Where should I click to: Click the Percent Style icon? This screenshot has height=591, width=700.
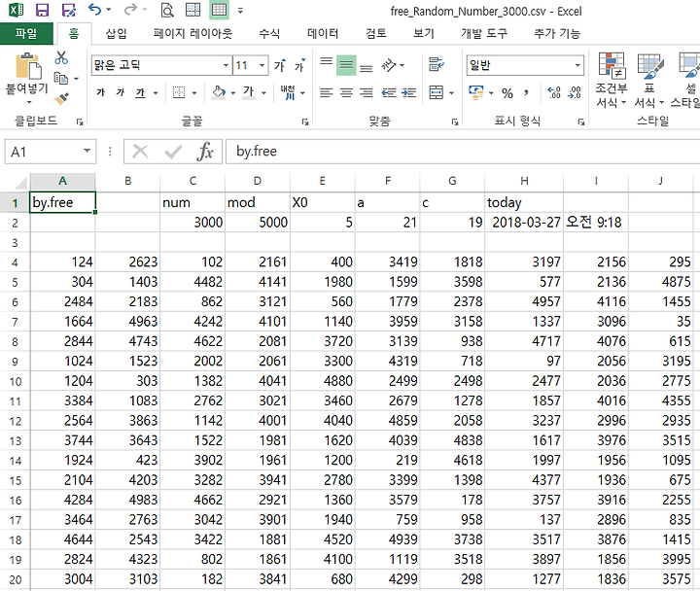tap(507, 93)
